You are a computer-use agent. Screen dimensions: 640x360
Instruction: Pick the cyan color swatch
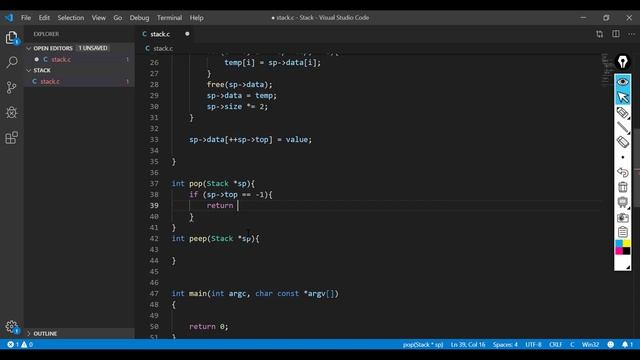[x=619, y=243]
